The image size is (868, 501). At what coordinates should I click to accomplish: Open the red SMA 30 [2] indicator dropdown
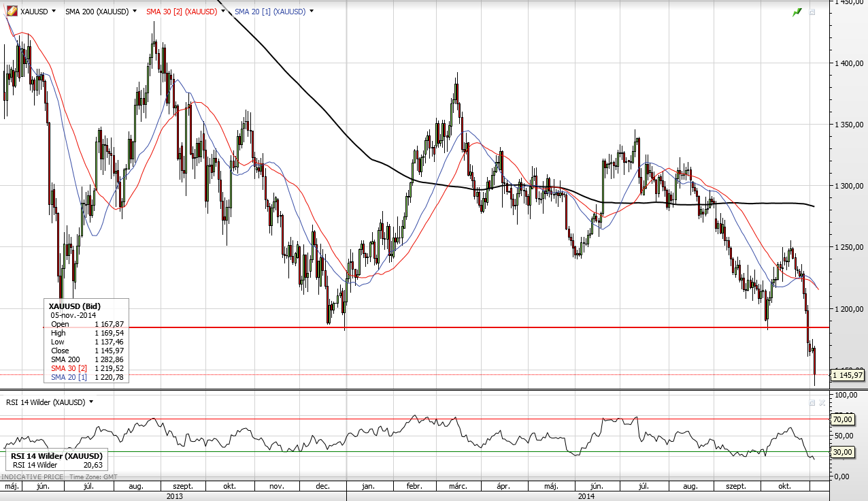223,12
